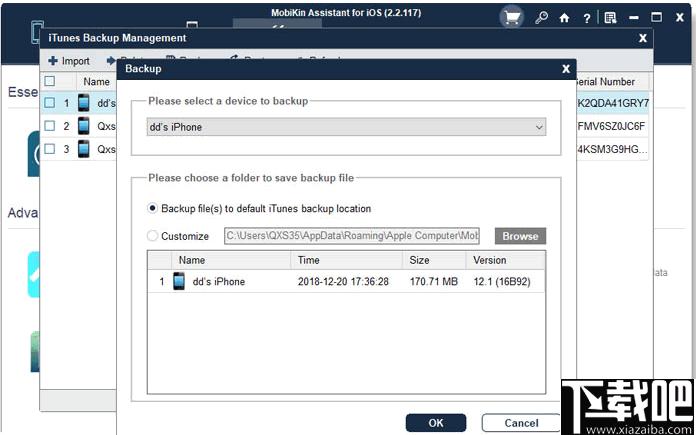Click serial number K2QDA41GRY7
The height and width of the screenshot is (435, 696).
pos(613,103)
